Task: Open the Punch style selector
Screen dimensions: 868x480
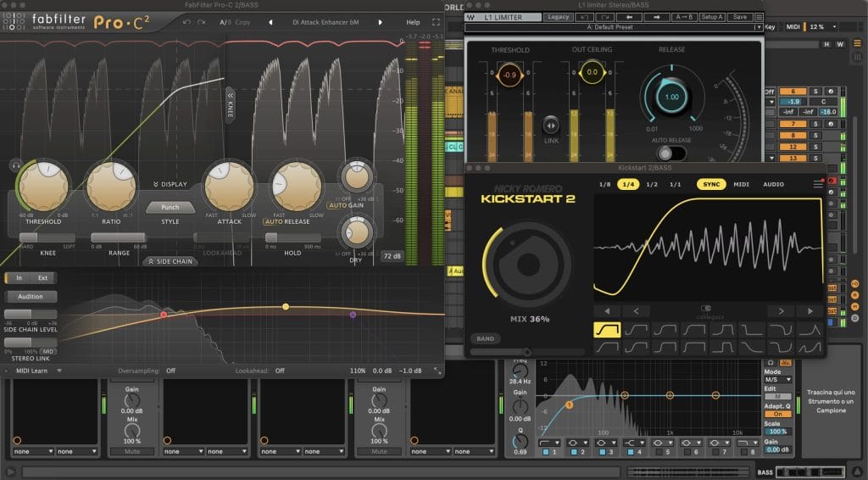Action: click(x=170, y=207)
